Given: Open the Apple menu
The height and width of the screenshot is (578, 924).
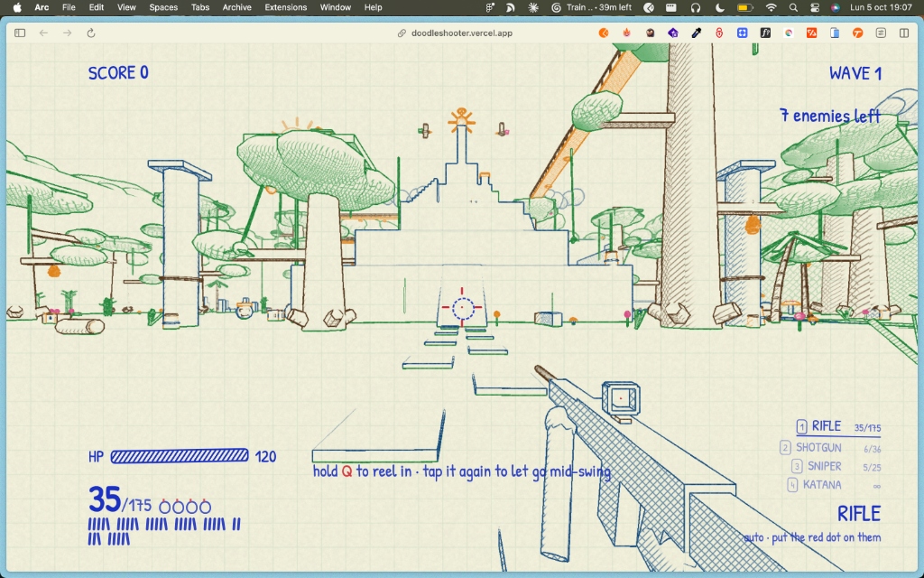Looking at the screenshot, I should [x=17, y=7].
